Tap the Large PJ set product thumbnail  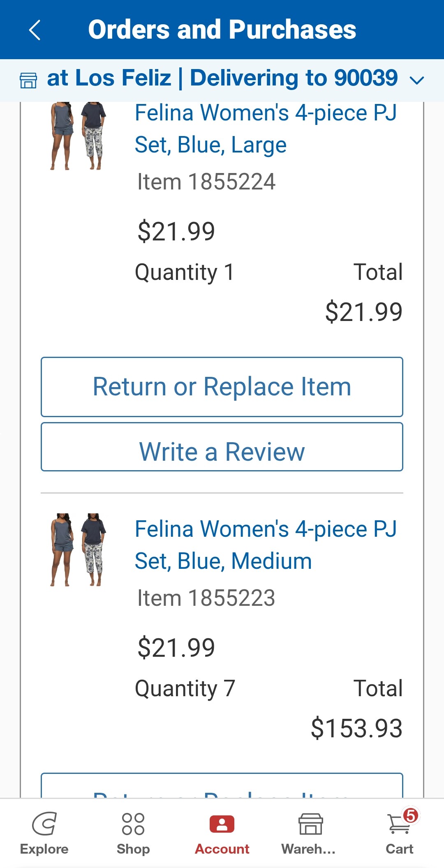point(78,136)
